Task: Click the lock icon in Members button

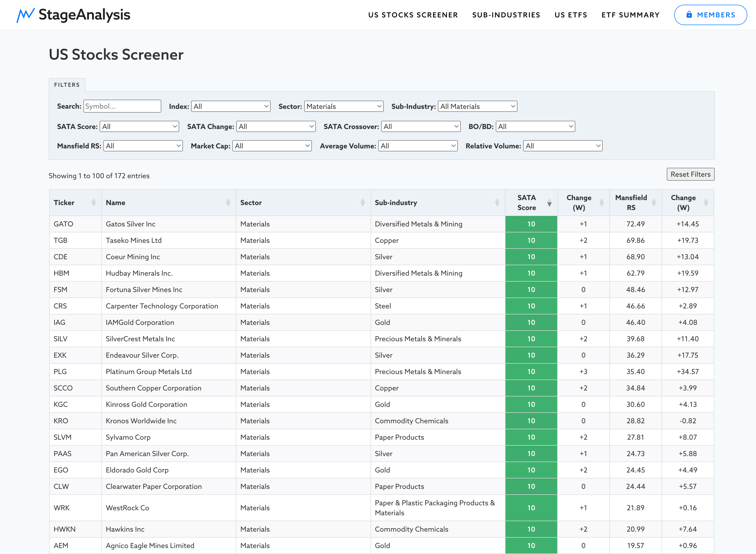Action: [689, 14]
